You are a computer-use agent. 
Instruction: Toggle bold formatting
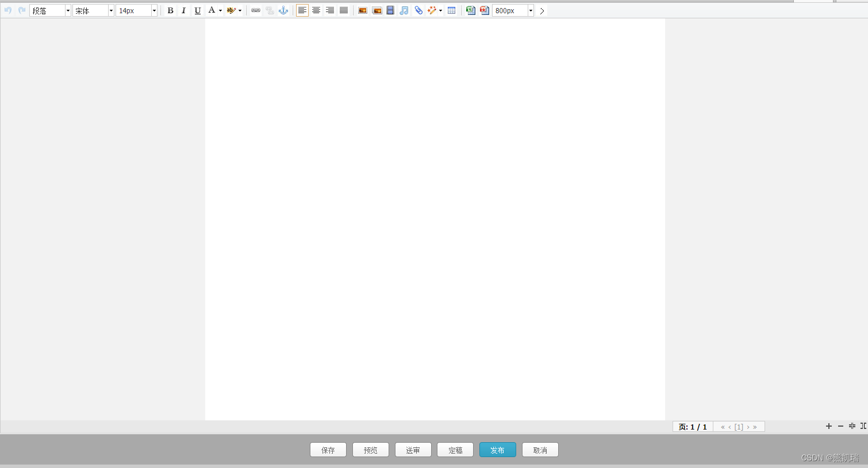(170, 10)
